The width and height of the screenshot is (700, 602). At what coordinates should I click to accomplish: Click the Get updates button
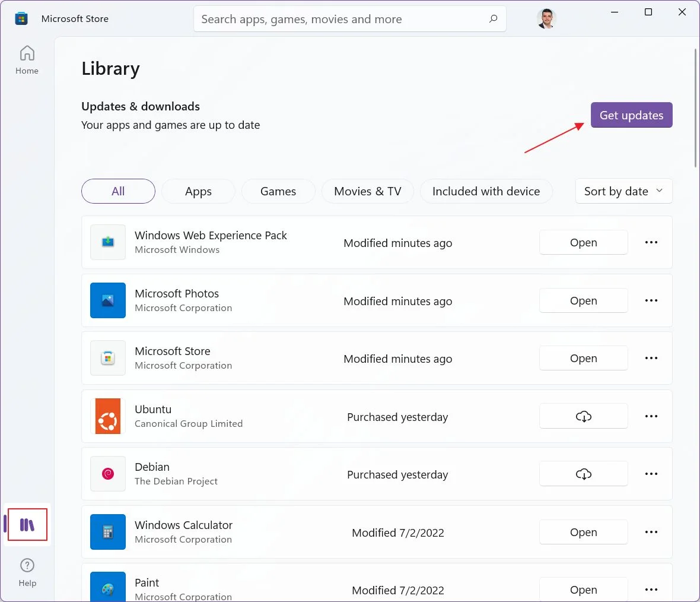click(x=631, y=115)
